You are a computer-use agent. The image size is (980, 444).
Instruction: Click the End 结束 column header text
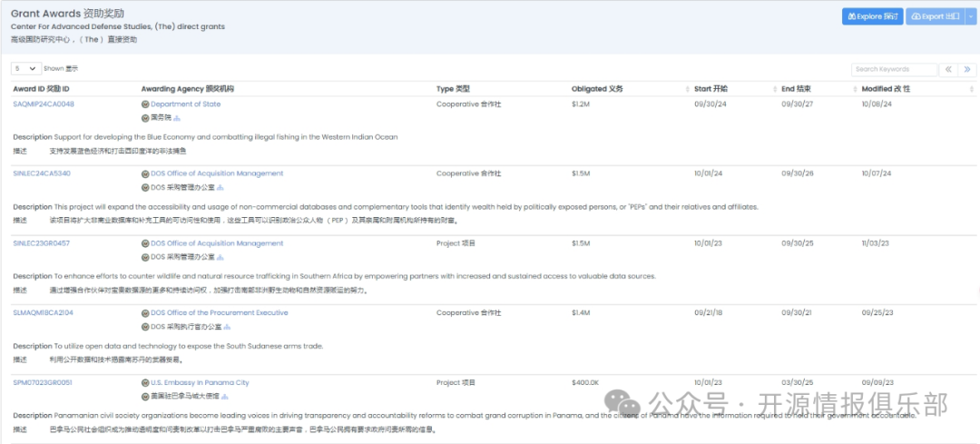pos(797,89)
